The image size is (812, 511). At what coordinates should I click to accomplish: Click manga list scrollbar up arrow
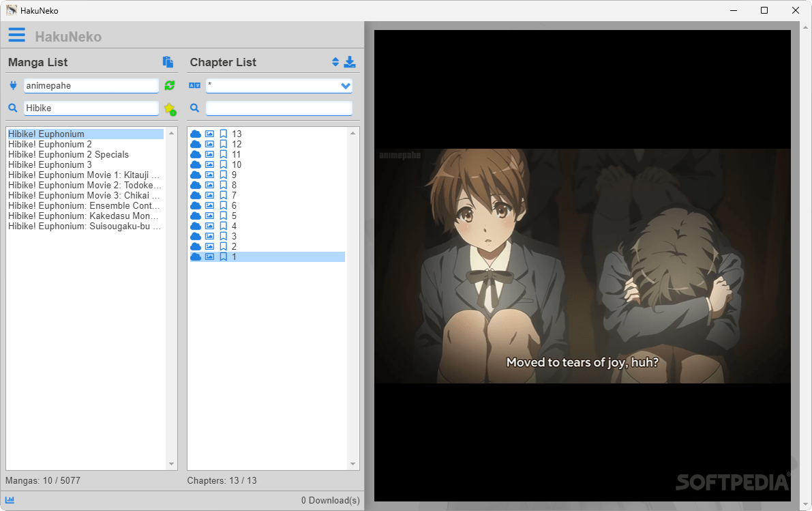click(171, 133)
